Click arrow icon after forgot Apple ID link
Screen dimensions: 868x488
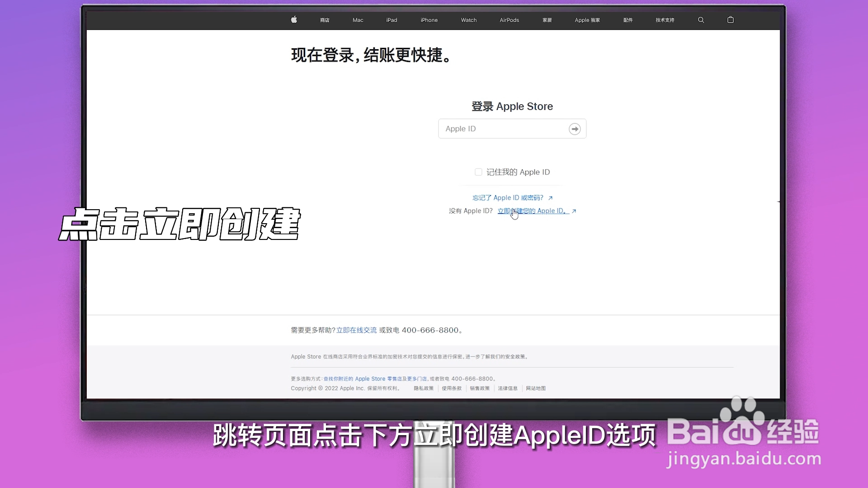click(x=550, y=198)
